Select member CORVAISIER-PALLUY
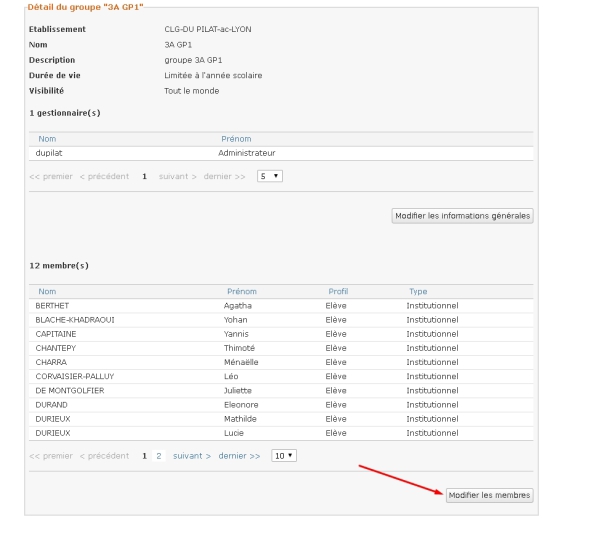This screenshot has width=611, height=533. point(281,376)
